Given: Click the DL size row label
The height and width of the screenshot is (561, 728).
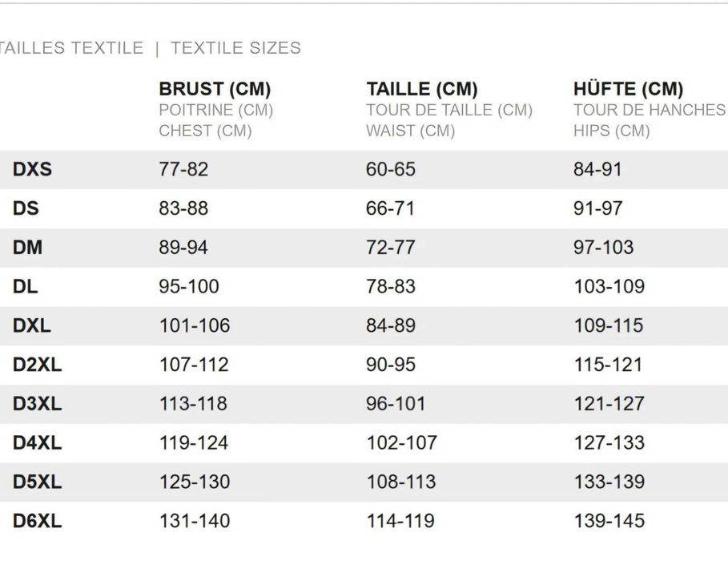Looking at the screenshot, I should tap(25, 286).
